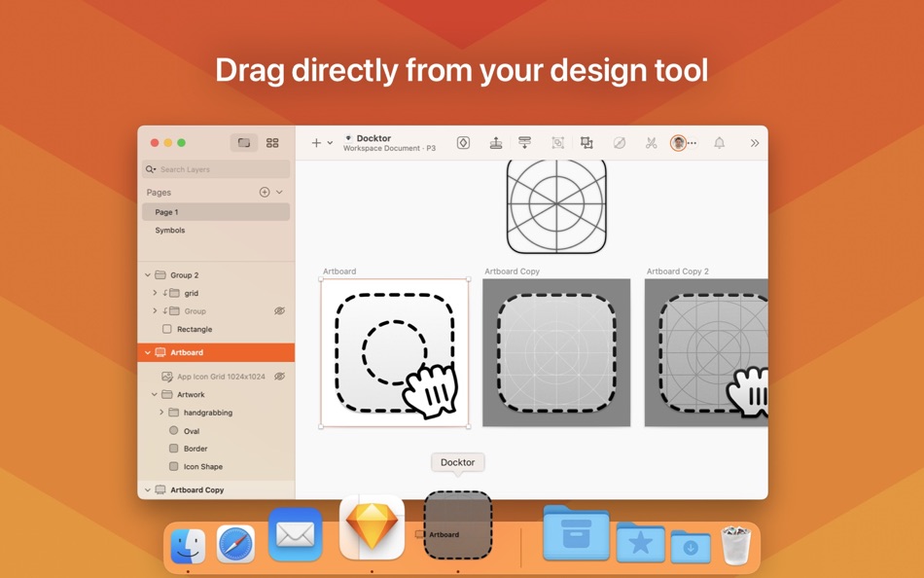
Task: Click the Oval layer's circle icon
Action: (x=174, y=430)
